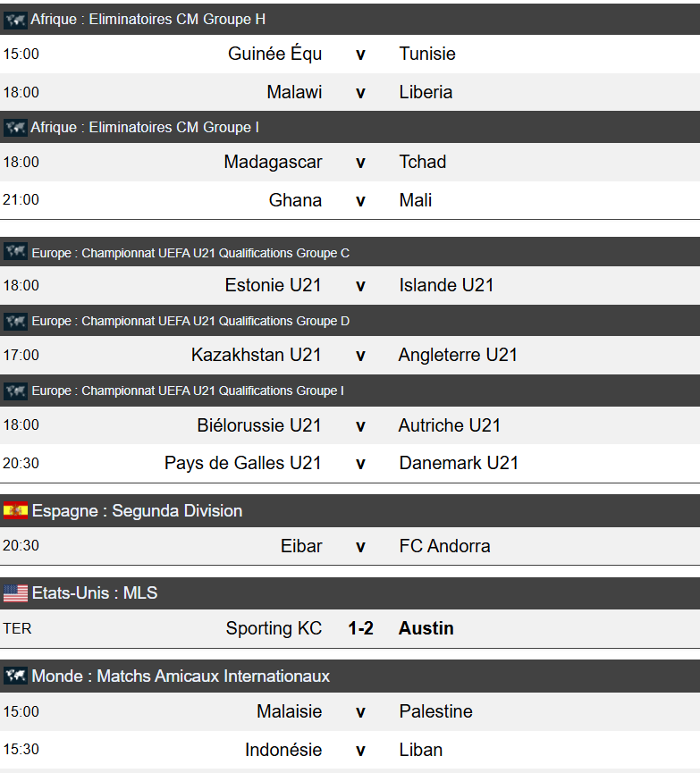Click the 1-2 score of Sporting KC match
Screen dimensions: 700x773
[360, 628]
